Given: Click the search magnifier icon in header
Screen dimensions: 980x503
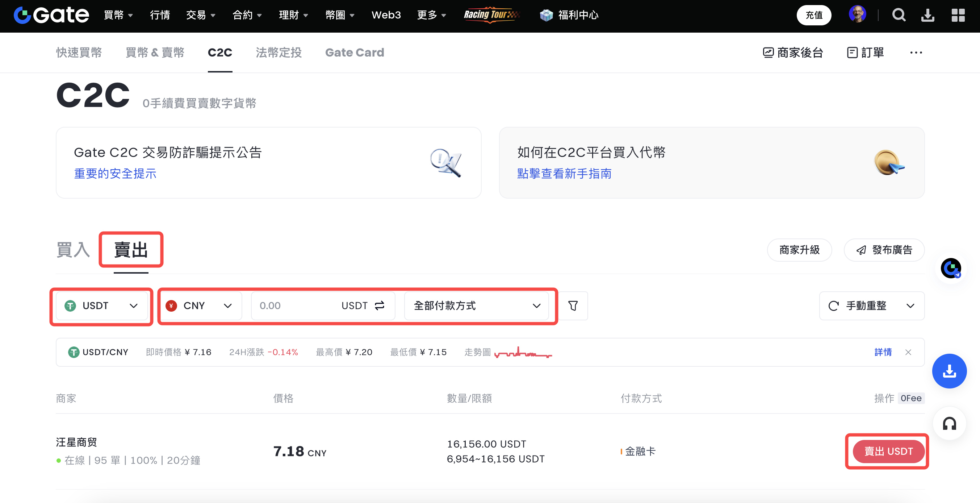Looking at the screenshot, I should click(x=898, y=15).
